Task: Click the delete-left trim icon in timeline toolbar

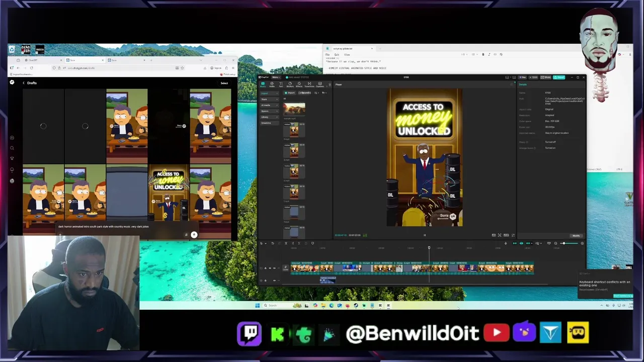Action: pyautogui.click(x=293, y=243)
